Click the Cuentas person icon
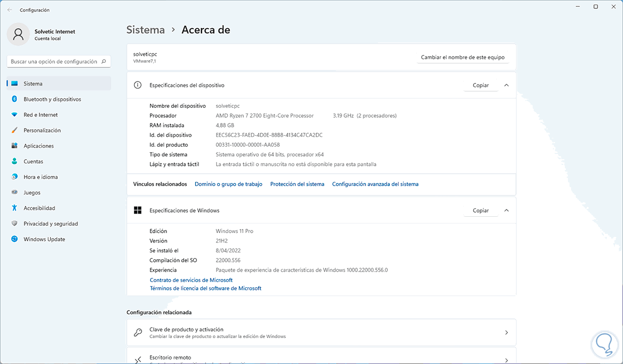Image resolution: width=623 pixels, height=364 pixels. 14,161
